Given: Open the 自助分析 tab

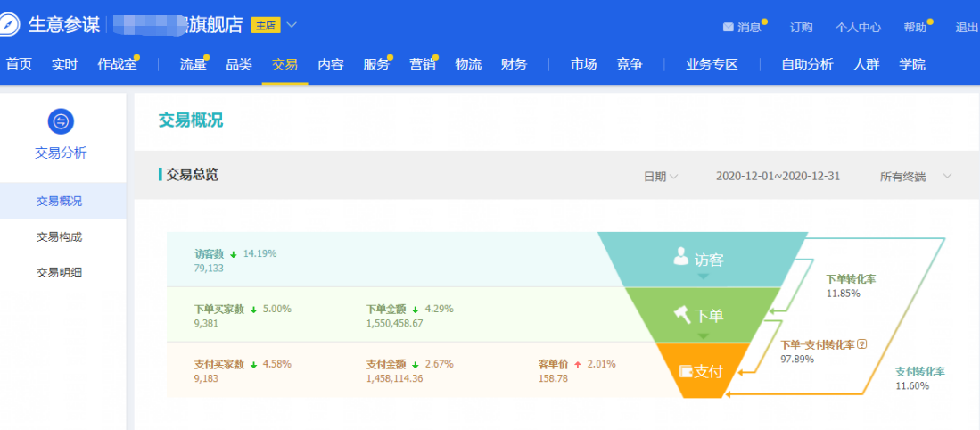Looking at the screenshot, I should tap(807, 63).
